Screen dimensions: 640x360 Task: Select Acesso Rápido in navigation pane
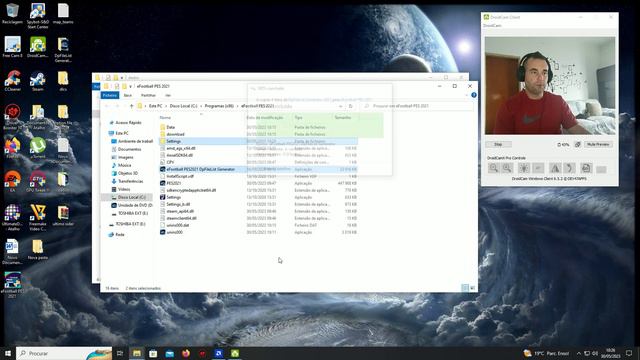point(128,122)
